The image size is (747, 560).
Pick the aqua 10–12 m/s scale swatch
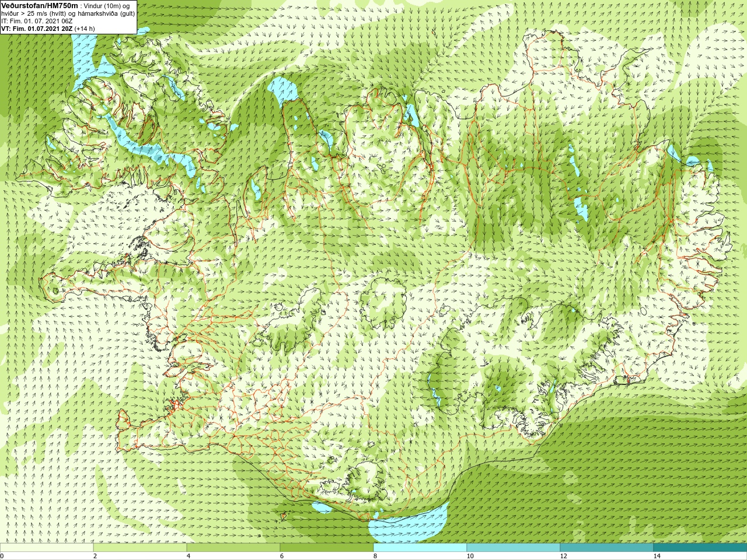click(x=514, y=548)
